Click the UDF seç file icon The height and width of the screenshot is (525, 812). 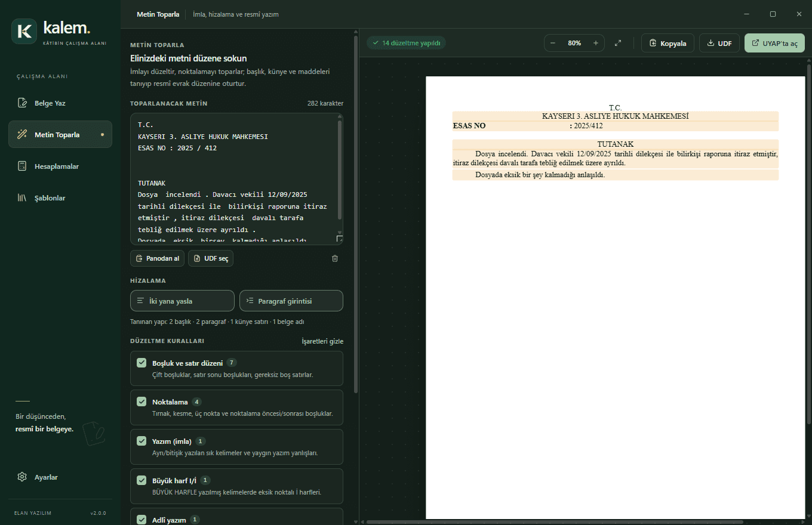tap(197, 258)
